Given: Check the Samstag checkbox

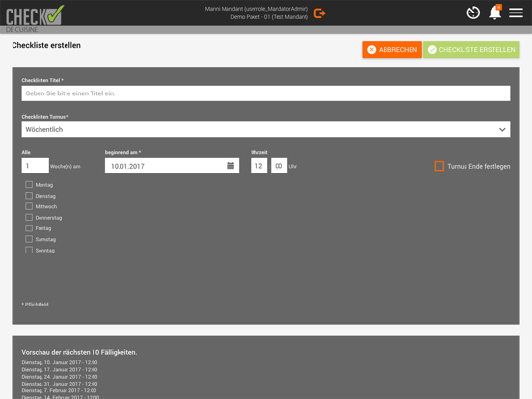Looking at the screenshot, I should 29,239.
